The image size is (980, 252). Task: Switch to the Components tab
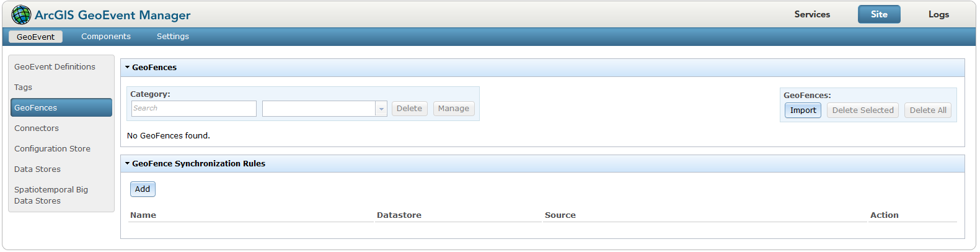pyautogui.click(x=106, y=37)
